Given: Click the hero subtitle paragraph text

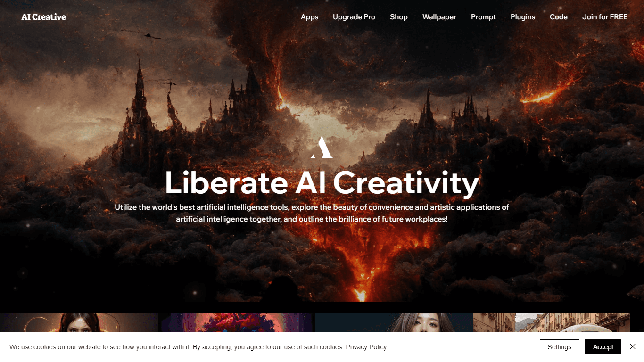Looking at the screenshot, I should (x=312, y=213).
